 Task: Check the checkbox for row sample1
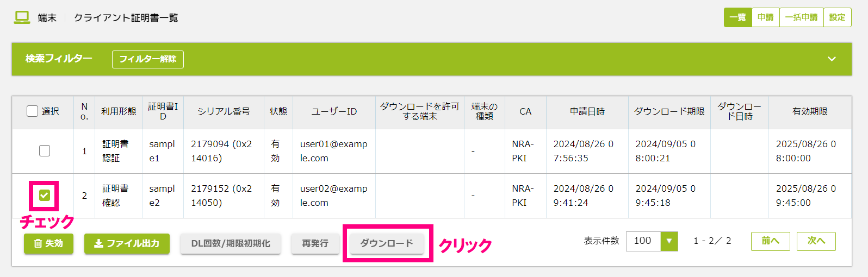(45, 150)
